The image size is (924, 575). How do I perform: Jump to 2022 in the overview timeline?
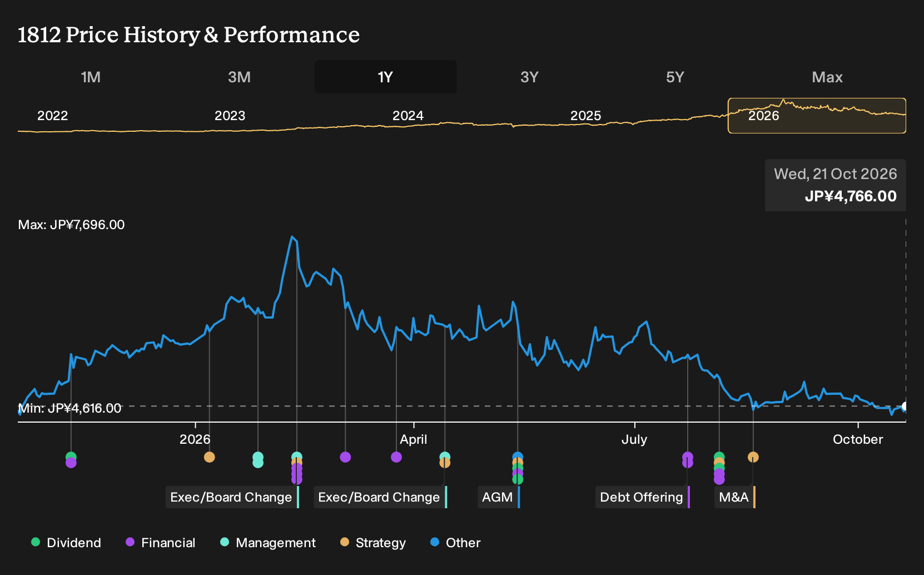[x=52, y=116]
